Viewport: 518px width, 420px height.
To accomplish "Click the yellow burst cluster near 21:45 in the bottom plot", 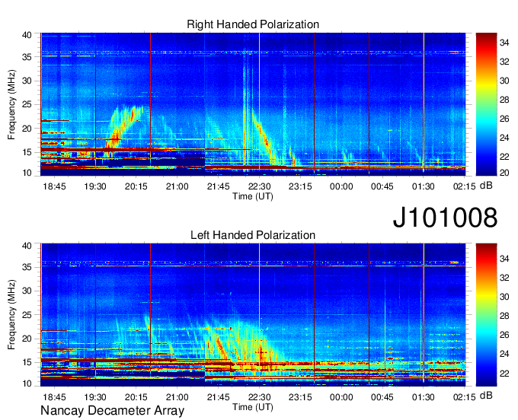I will pyautogui.click(x=219, y=343).
